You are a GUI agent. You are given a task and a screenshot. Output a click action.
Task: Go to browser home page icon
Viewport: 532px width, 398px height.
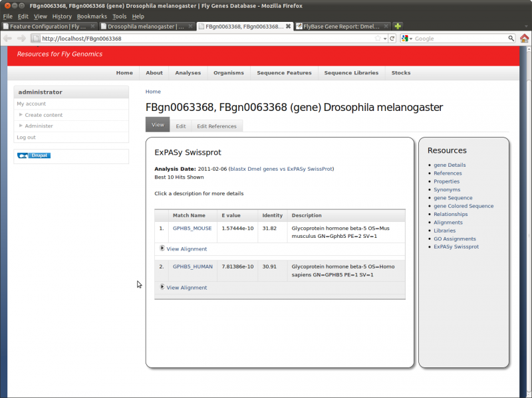pos(524,39)
